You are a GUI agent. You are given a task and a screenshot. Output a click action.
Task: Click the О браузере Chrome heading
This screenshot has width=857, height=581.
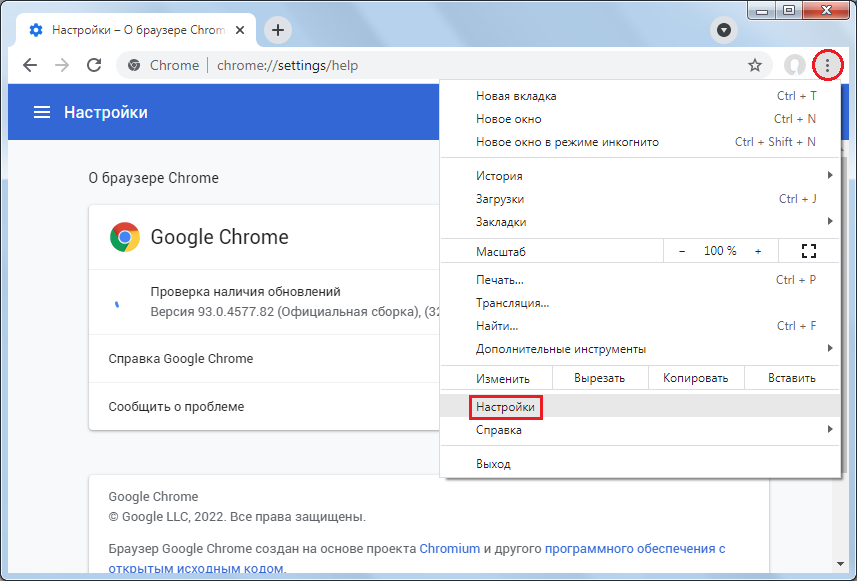[x=154, y=178]
